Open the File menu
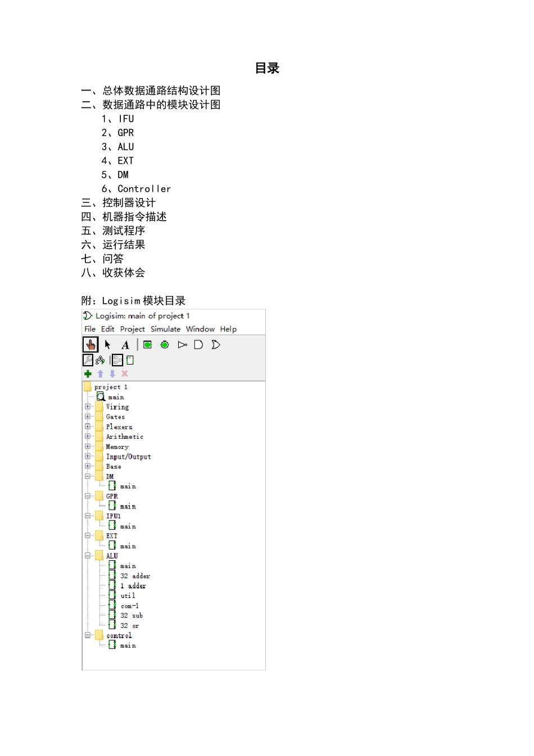Image resolution: width=534 pixels, height=756 pixels. point(90,329)
